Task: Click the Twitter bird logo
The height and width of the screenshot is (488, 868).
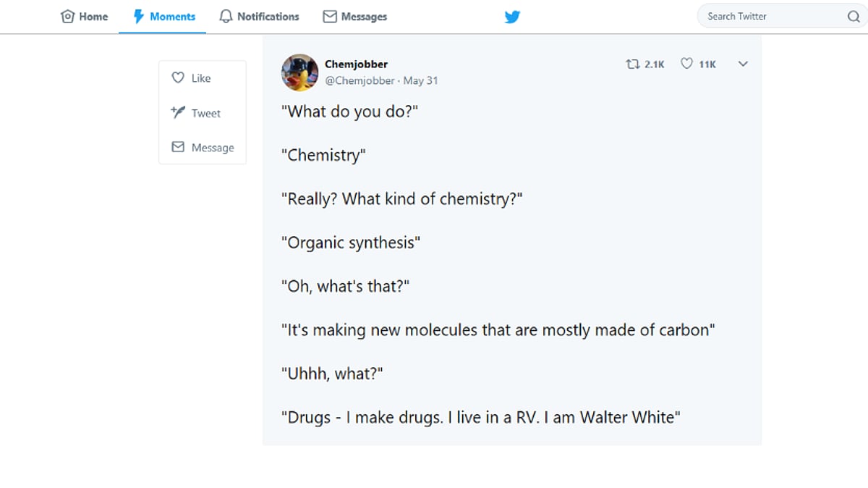Action: click(512, 16)
